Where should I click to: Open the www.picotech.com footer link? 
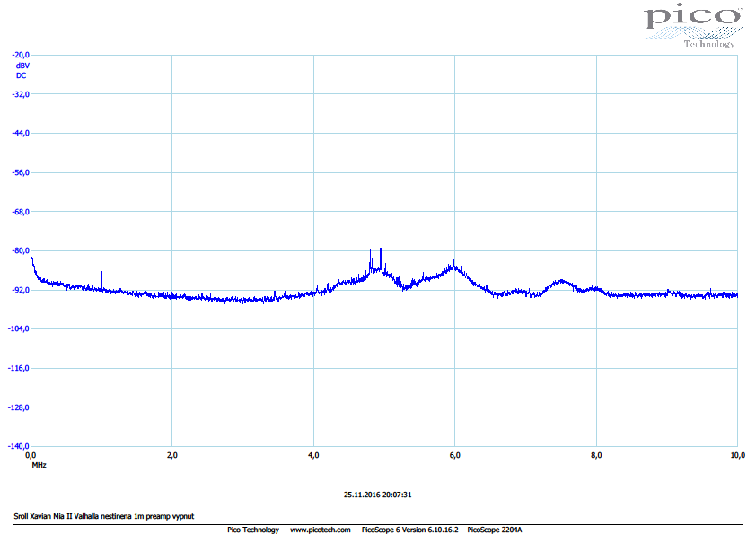point(321,530)
